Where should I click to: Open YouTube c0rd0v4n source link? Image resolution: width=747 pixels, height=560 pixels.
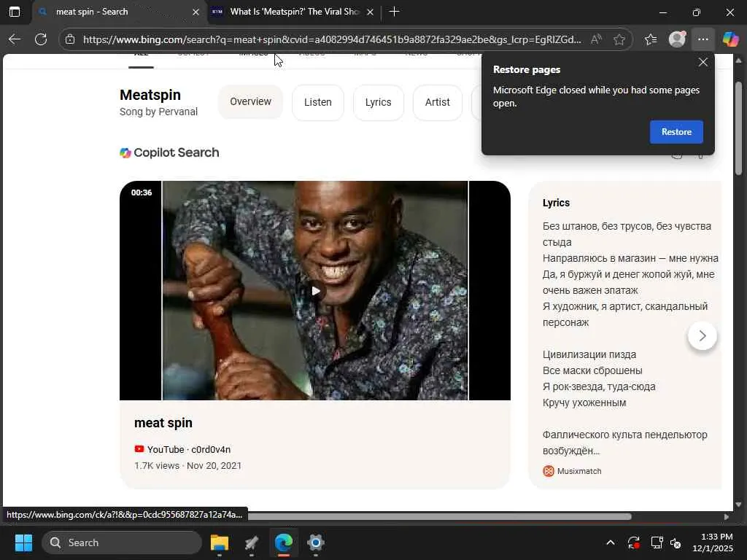pos(189,449)
